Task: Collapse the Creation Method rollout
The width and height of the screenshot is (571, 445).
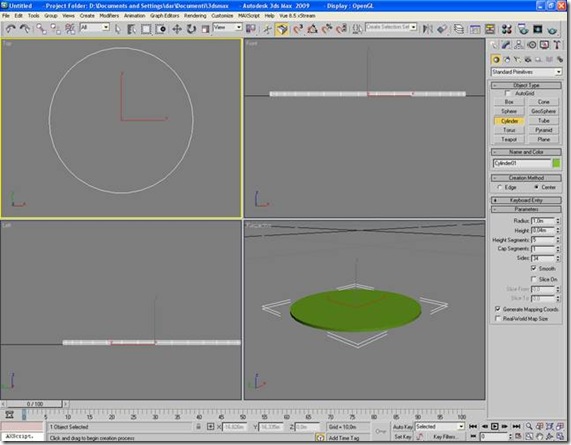Action: click(526, 178)
